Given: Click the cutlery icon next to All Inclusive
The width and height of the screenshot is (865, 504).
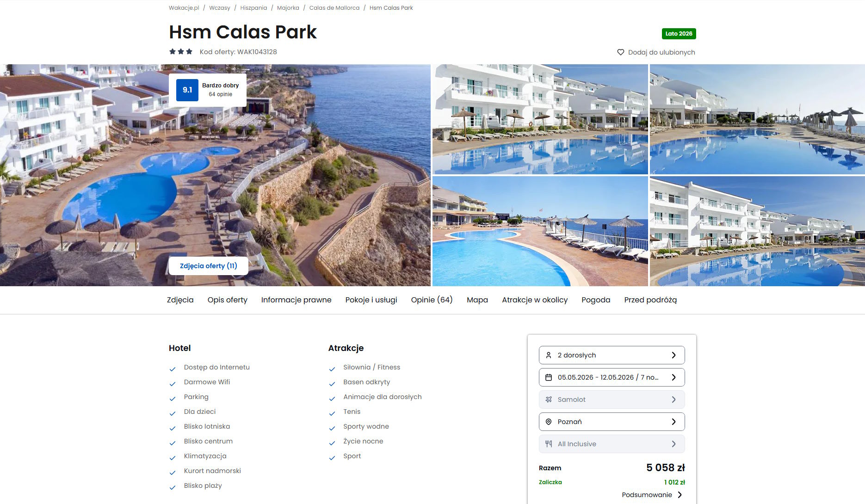Looking at the screenshot, I should click(x=549, y=444).
